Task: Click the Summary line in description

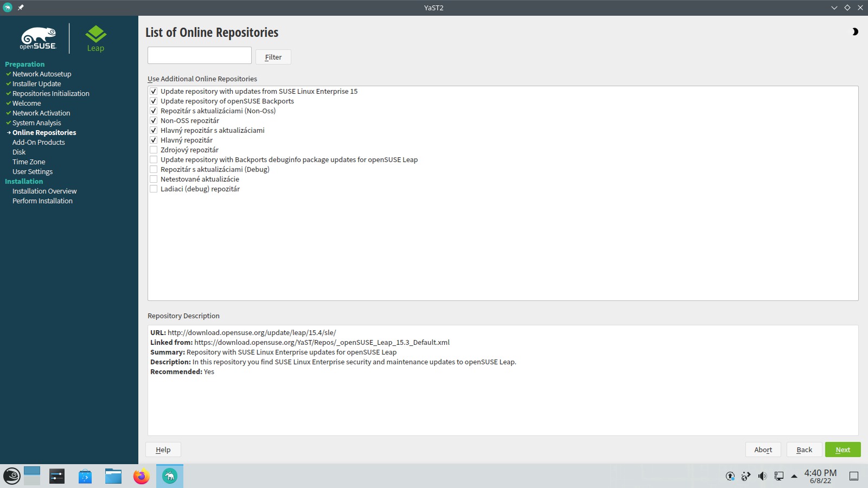Action: (273, 352)
